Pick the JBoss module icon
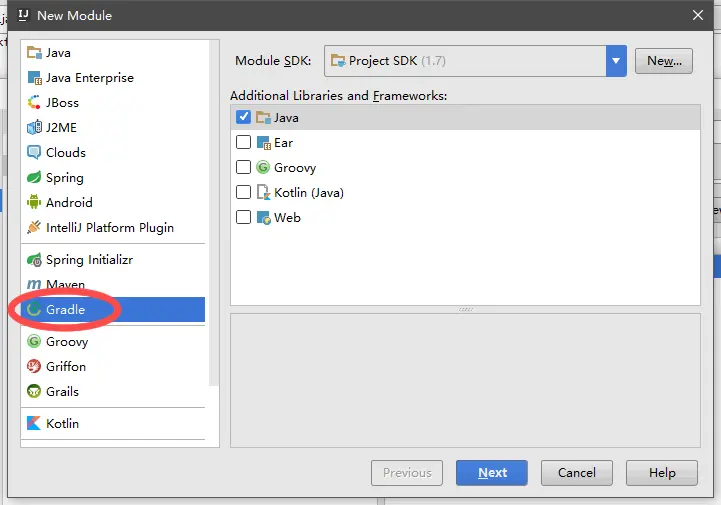Screen dimensions: 721x505 [x=34, y=102]
